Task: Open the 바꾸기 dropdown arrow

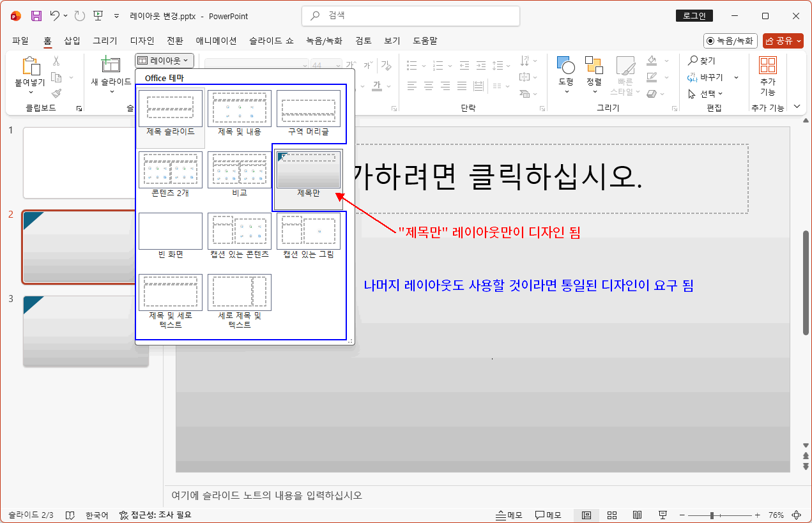Action: click(736, 78)
